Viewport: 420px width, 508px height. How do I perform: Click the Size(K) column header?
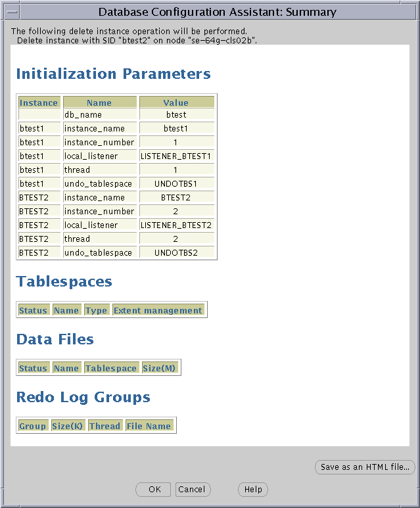[x=67, y=426]
